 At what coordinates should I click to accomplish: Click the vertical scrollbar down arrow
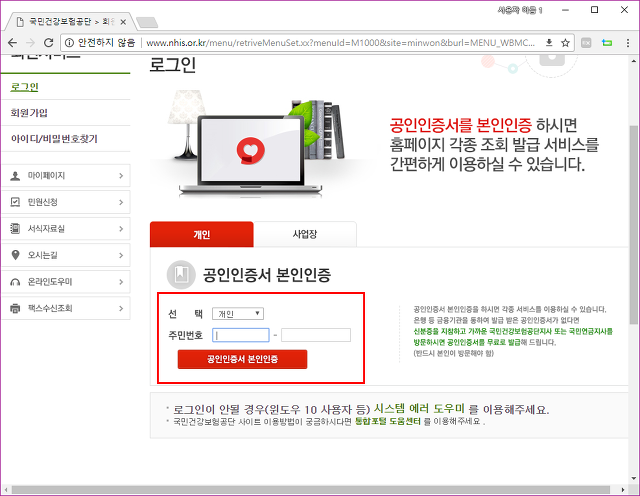click(x=633, y=478)
